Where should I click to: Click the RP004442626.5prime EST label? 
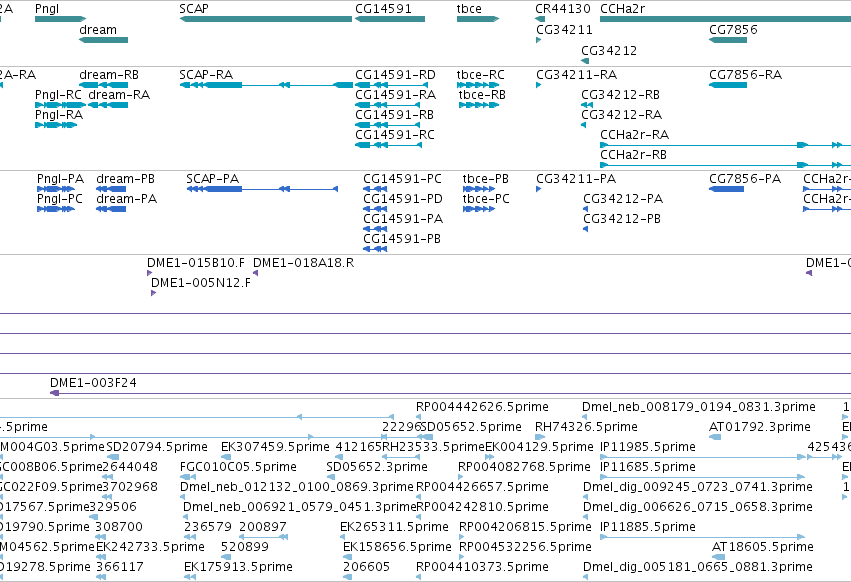tap(482, 407)
